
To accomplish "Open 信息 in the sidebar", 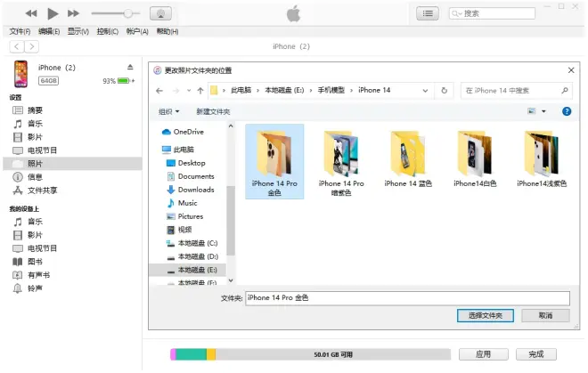I will [x=35, y=177].
